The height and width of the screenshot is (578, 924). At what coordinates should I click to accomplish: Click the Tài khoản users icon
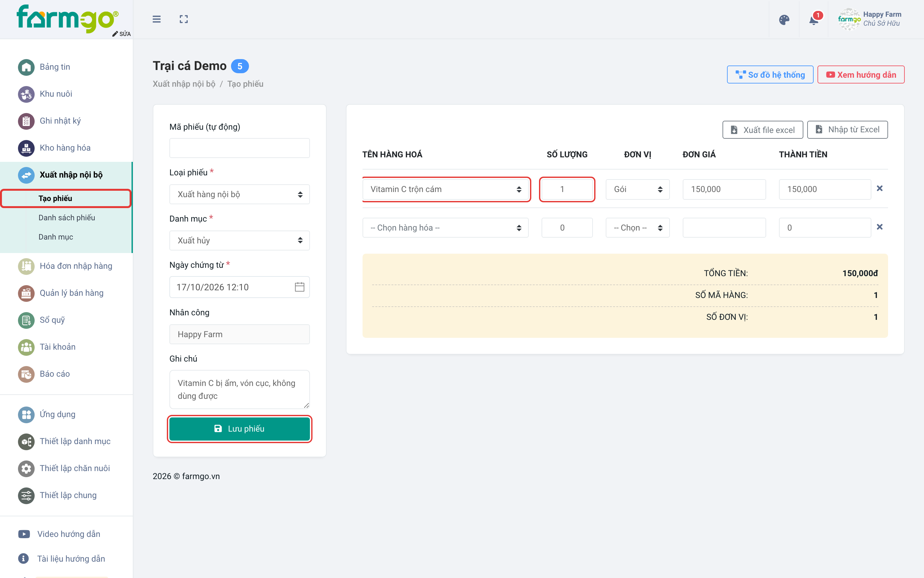point(26,347)
